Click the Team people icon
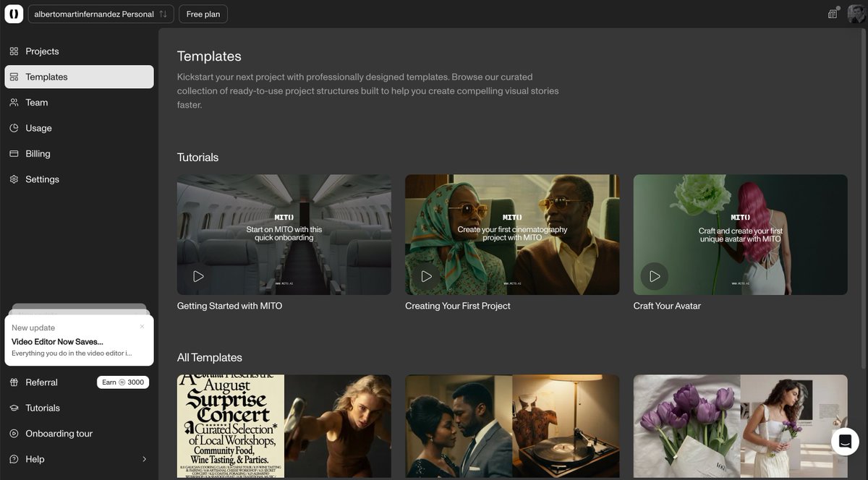The height and width of the screenshot is (480, 868). (x=14, y=103)
